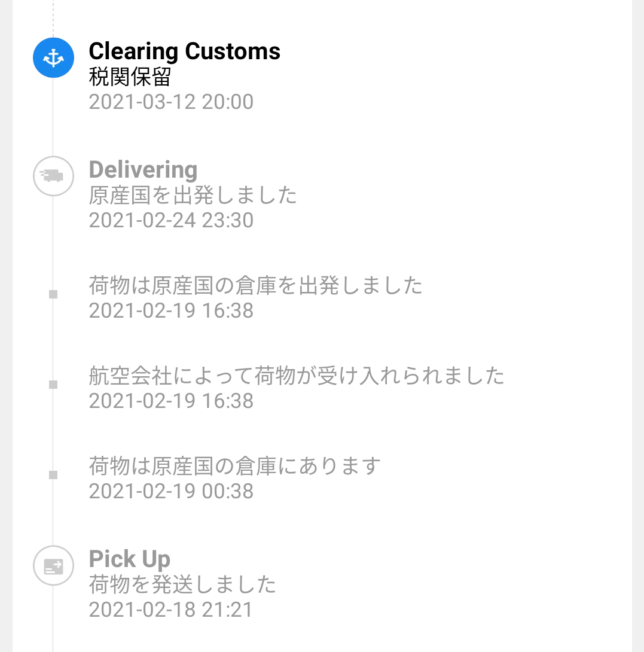Click the 2021-02-18 21:21 timestamp
Viewport: 644px width, 652px height.
(171, 610)
